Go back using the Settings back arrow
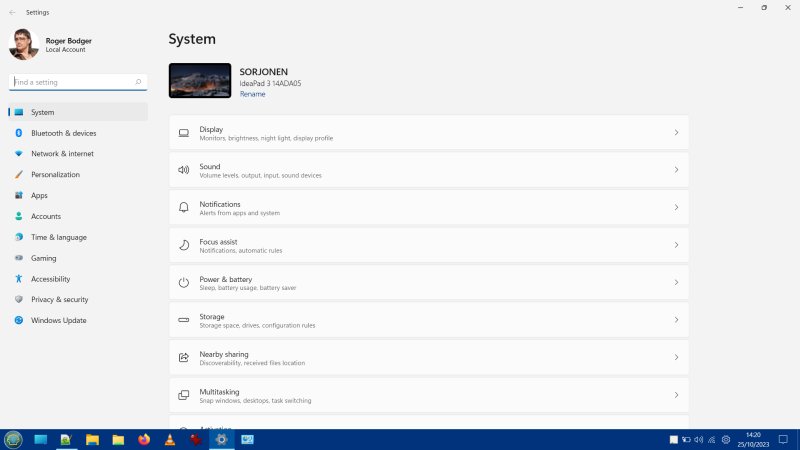 point(12,12)
